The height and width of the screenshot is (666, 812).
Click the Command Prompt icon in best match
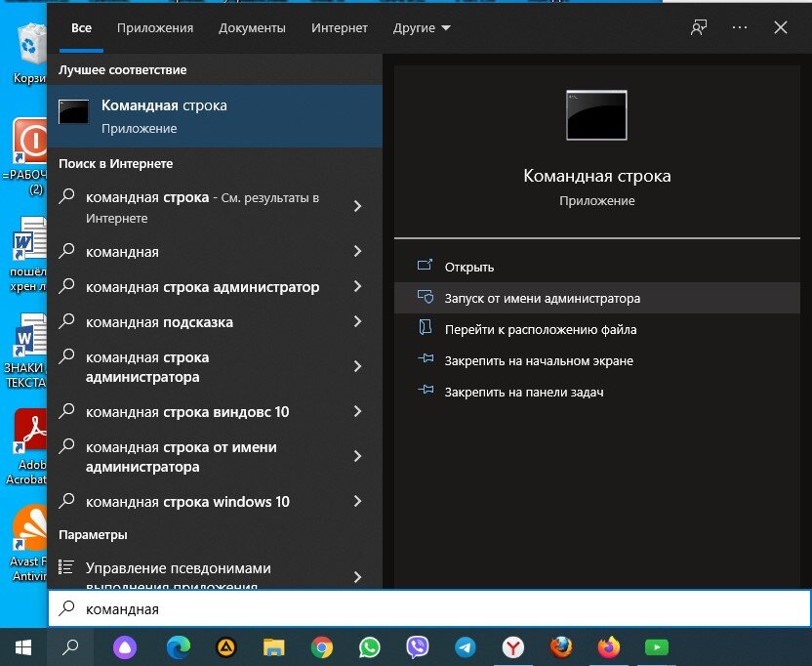click(73, 111)
